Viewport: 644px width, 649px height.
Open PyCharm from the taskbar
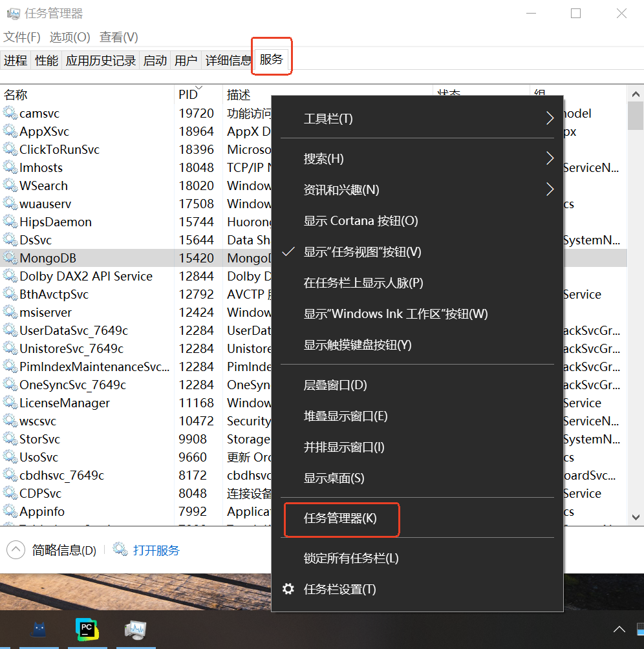point(87,629)
